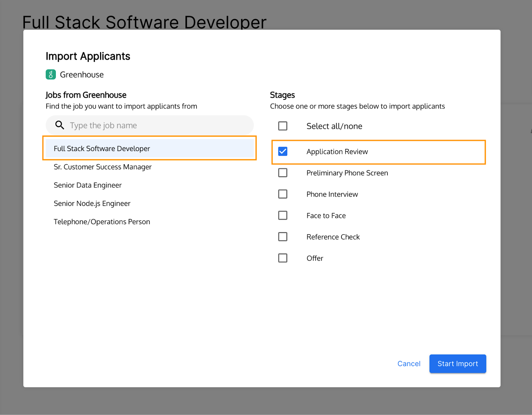The height and width of the screenshot is (415, 532).
Task: Tick the Reference Check checkbox
Action: [283, 236]
